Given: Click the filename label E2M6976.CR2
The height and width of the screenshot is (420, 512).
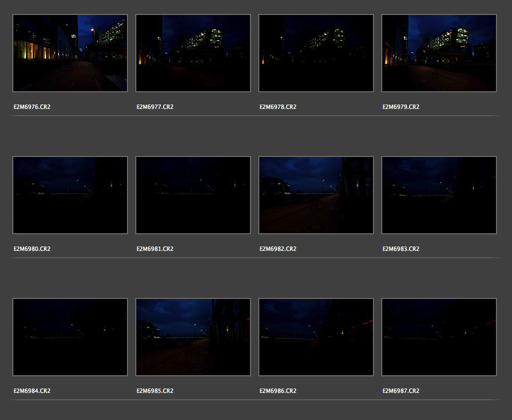Looking at the screenshot, I should click(32, 107).
